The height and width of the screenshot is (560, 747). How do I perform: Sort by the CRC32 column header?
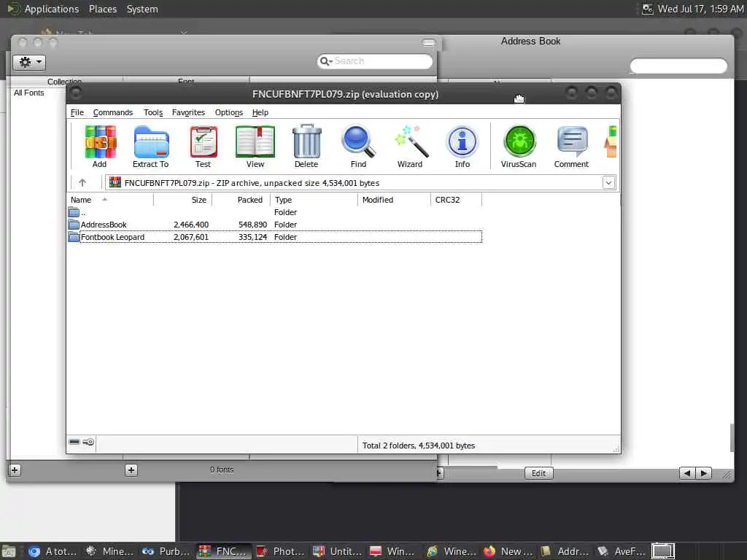click(x=456, y=200)
